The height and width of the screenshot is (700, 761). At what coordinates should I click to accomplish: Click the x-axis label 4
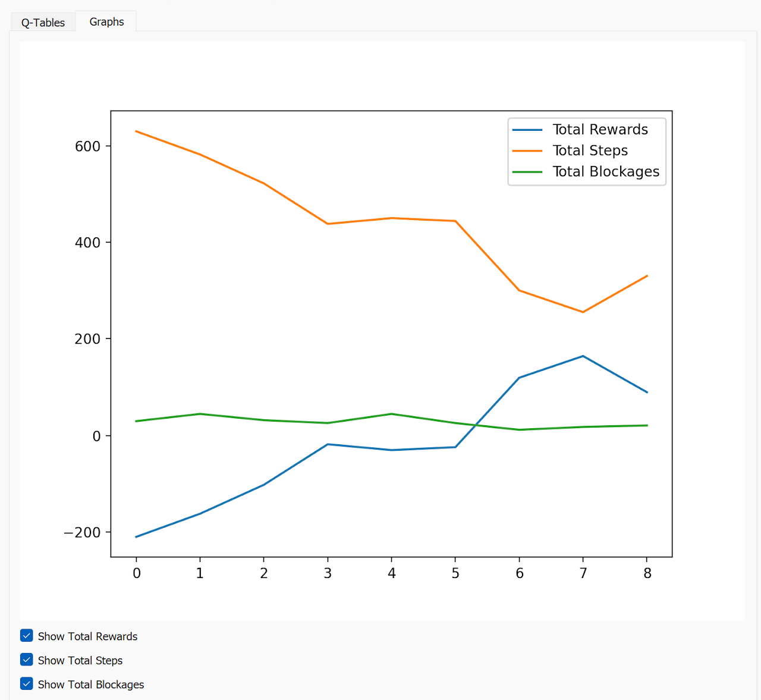click(392, 573)
